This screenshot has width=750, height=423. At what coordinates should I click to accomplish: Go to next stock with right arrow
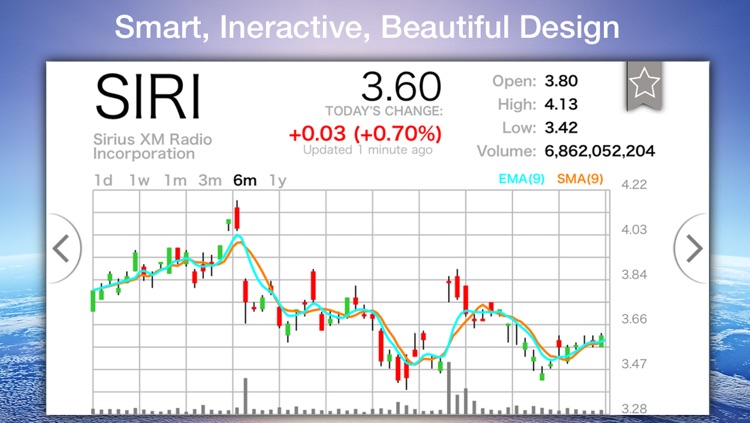click(x=692, y=248)
